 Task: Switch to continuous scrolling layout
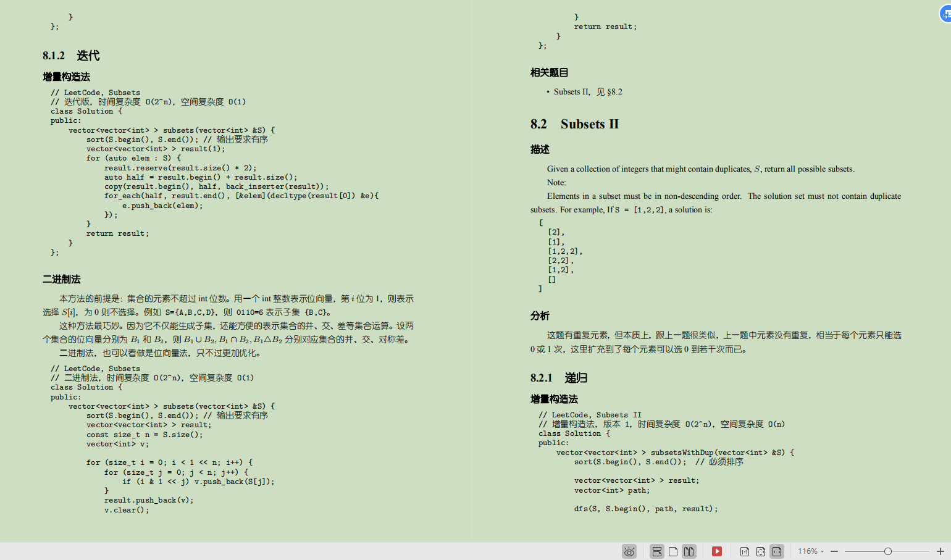point(657,551)
